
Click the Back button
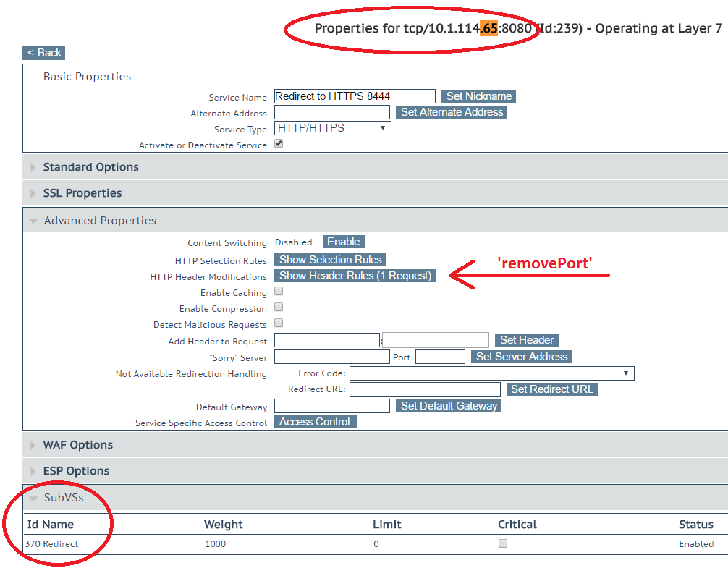click(44, 53)
